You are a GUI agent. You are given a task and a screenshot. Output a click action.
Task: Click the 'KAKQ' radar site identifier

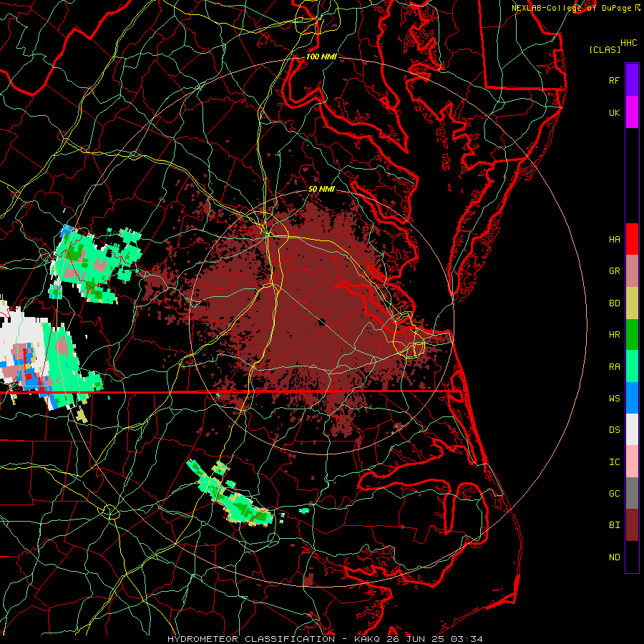[x=367, y=639]
